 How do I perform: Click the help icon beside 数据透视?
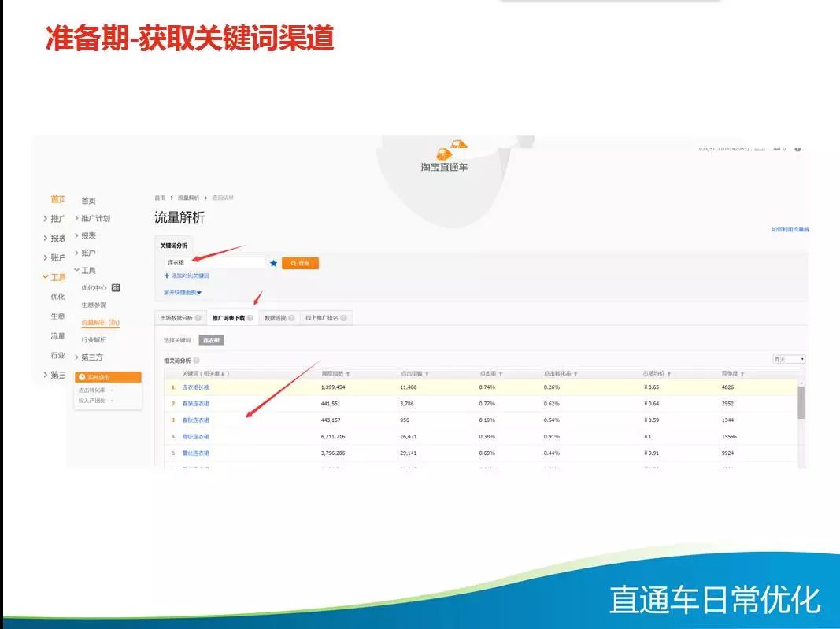point(291,318)
